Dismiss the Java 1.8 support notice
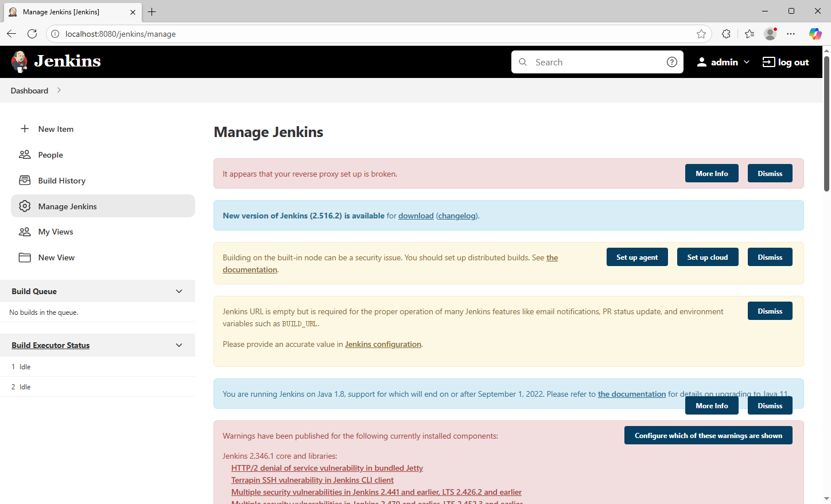 pyautogui.click(x=770, y=405)
